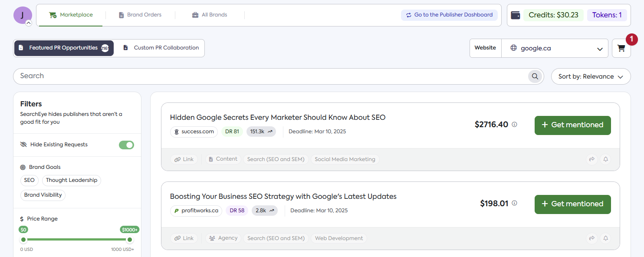Share the success.com listing

[591, 159]
